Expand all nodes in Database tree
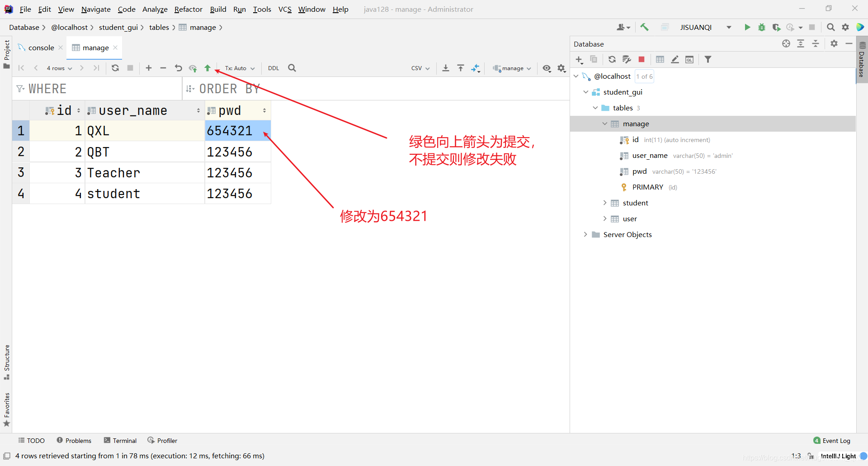 point(801,44)
